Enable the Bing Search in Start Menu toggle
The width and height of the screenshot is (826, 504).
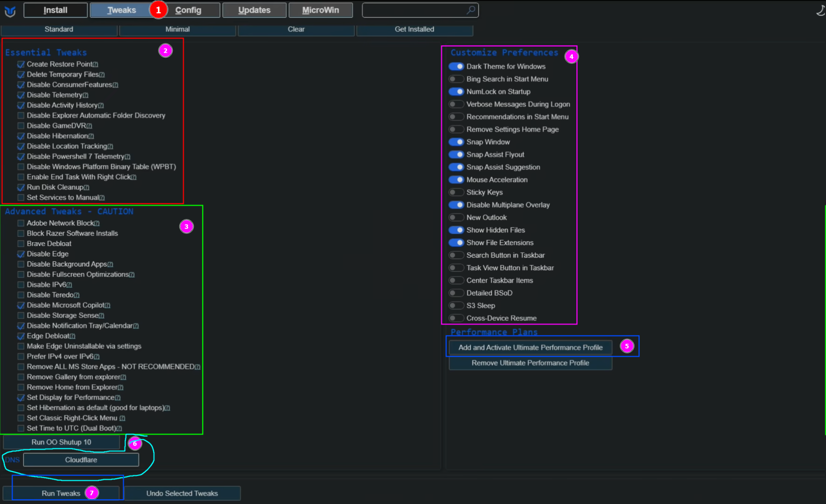coord(456,79)
